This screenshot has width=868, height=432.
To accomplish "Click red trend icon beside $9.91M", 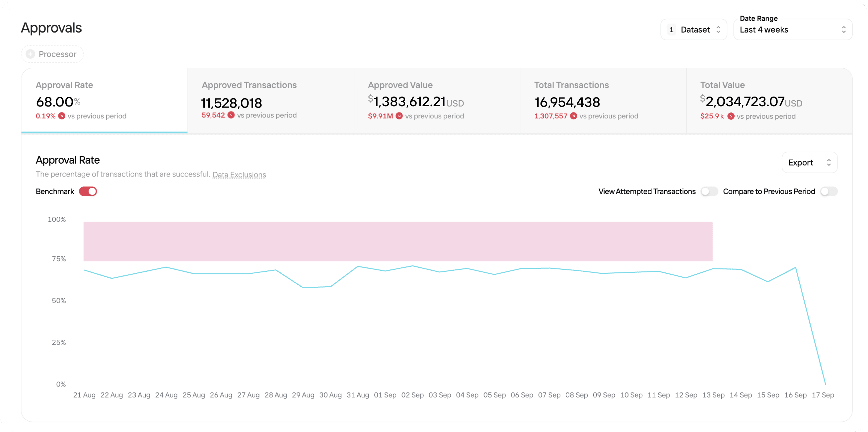I will [x=399, y=116].
